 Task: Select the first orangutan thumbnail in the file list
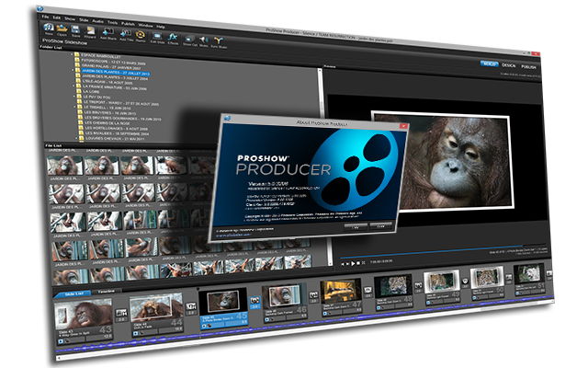pos(64,166)
